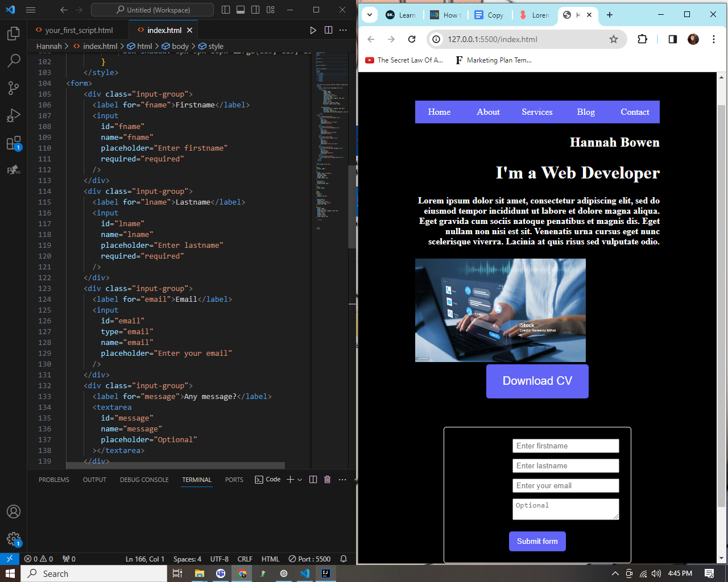728x582 pixels.
Task: Change the CRLF line ending setting
Action: [x=245, y=559]
